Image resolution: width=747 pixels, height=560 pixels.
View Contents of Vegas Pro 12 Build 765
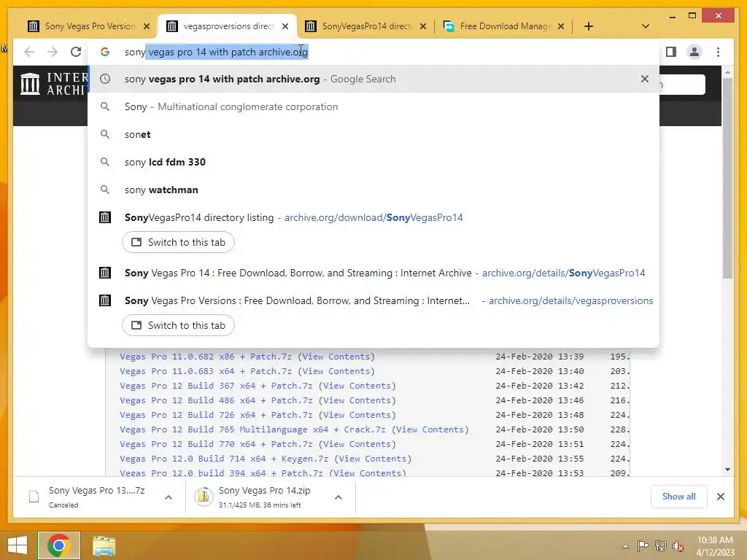point(430,429)
